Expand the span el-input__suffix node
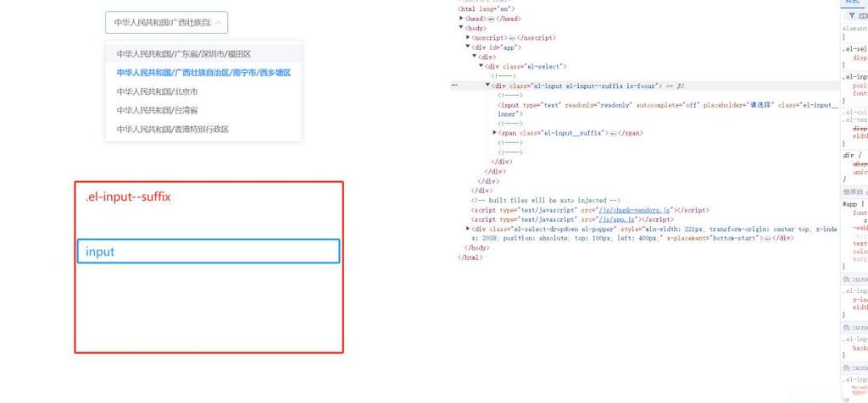The width and height of the screenshot is (868, 403). [495, 133]
